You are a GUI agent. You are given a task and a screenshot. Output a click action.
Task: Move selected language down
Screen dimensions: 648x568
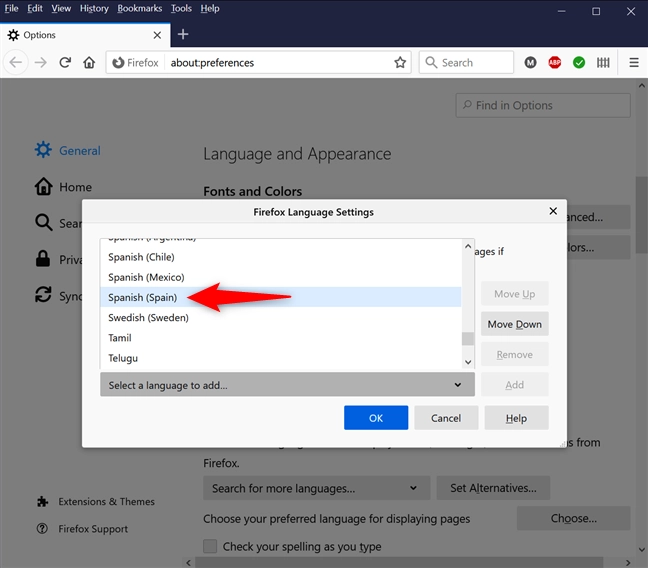[515, 324]
